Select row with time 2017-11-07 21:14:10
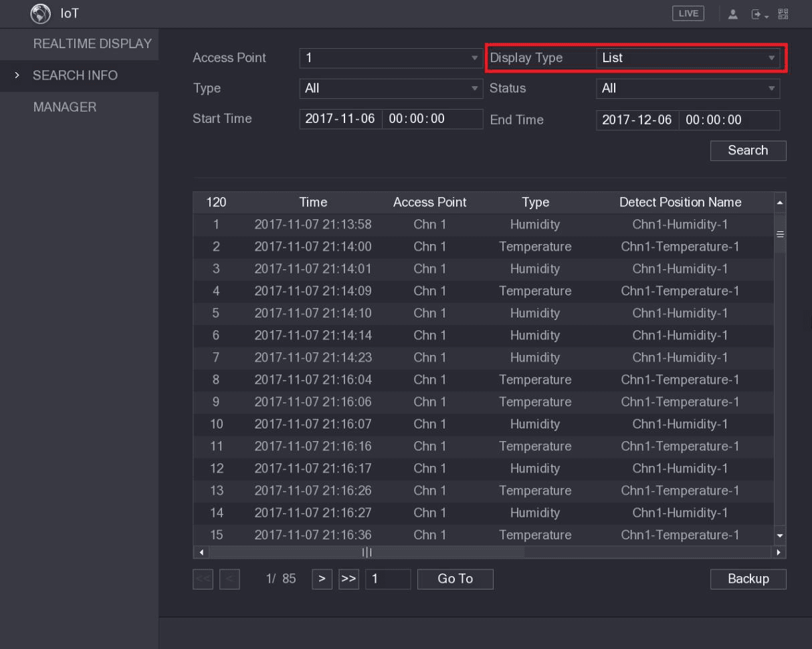 tap(484, 313)
